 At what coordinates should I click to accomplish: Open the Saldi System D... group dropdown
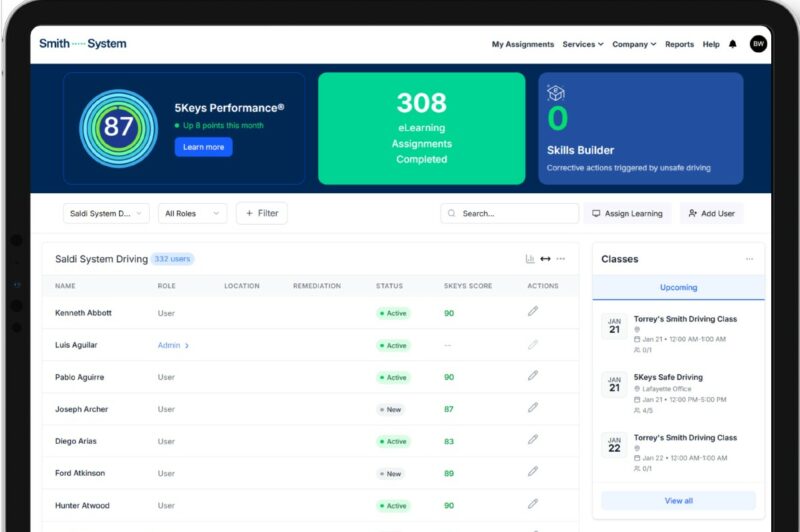(106, 213)
